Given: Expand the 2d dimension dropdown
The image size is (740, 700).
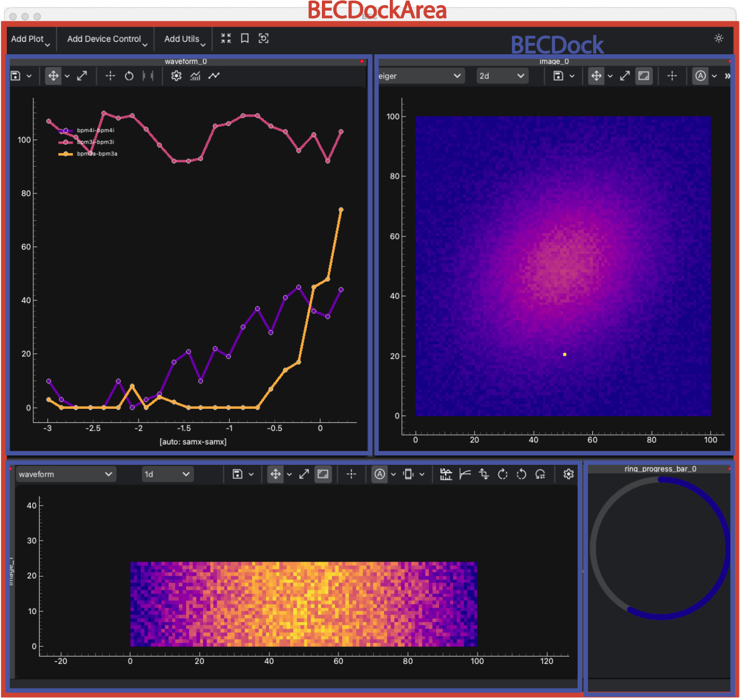Looking at the screenshot, I should 502,76.
